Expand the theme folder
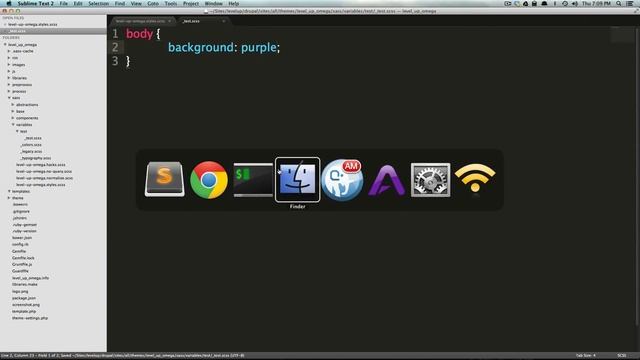 9,198
